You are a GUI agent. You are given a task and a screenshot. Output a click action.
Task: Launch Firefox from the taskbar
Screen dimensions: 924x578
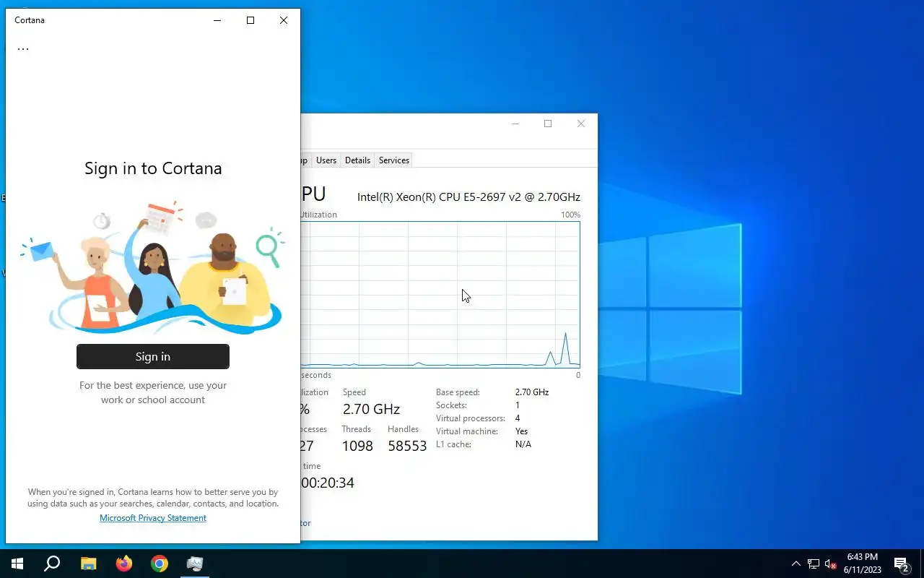tap(124, 564)
